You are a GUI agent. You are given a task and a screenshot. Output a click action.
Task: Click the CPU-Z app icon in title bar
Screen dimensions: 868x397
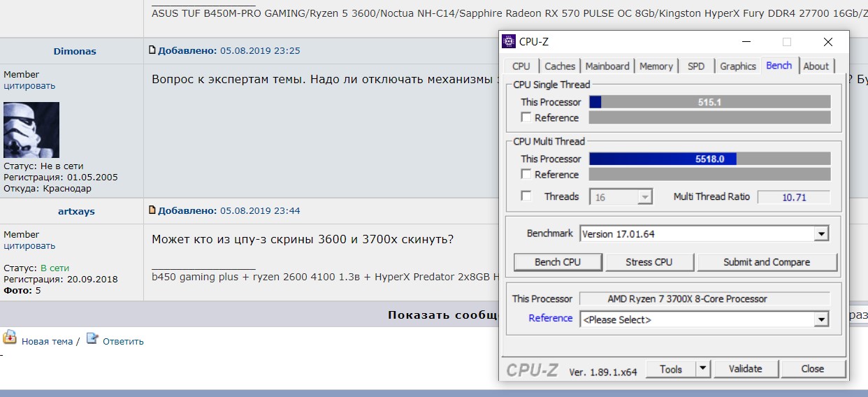pos(509,42)
